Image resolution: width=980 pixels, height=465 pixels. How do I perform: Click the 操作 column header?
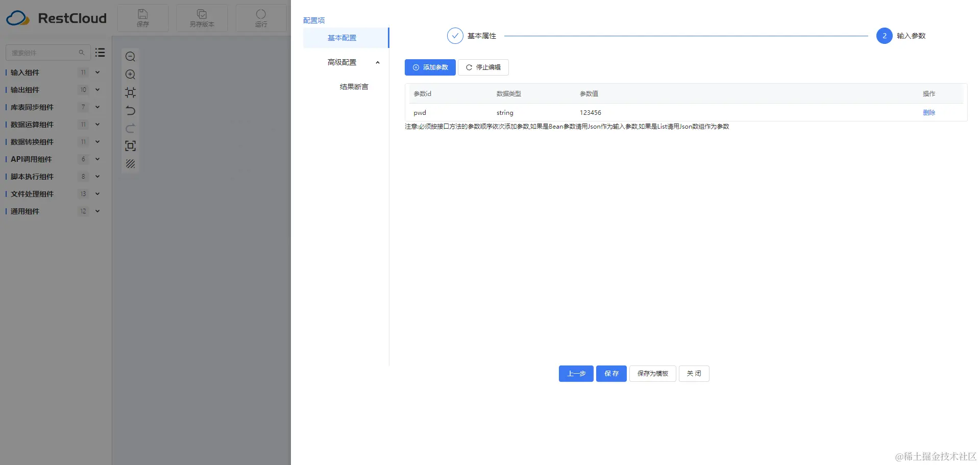point(929,94)
